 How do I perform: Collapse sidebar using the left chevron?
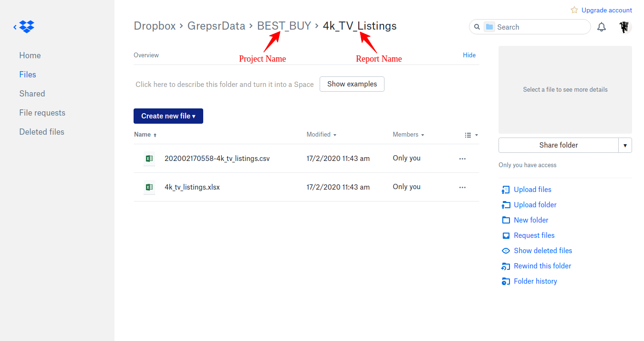pyautogui.click(x=15, y=27)
